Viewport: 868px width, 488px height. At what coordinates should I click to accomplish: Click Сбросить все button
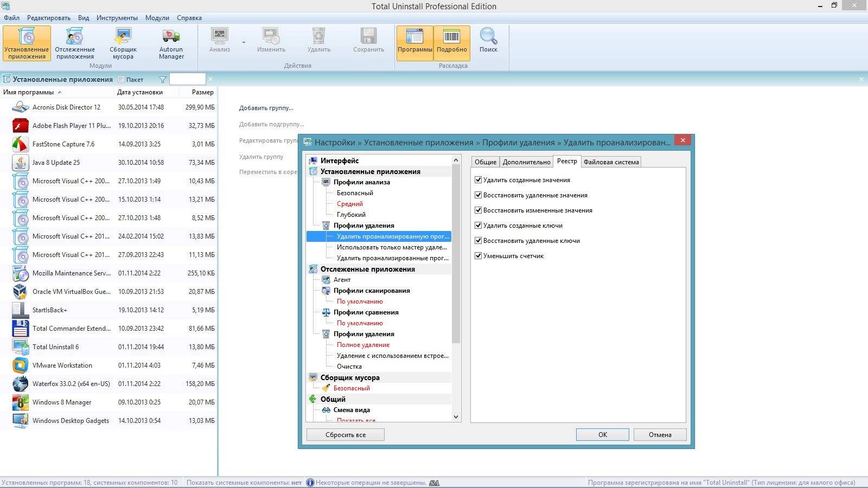(x=346, y=435)
